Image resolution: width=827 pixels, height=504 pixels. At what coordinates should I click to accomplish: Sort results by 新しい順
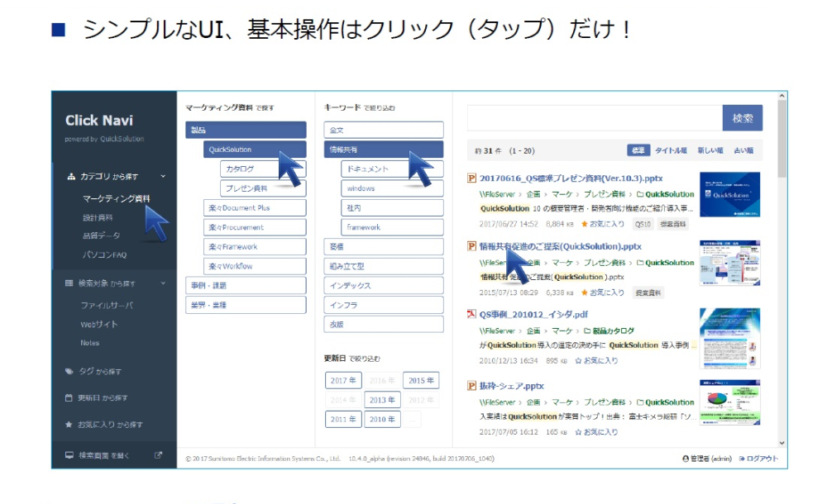coord(710,150)
